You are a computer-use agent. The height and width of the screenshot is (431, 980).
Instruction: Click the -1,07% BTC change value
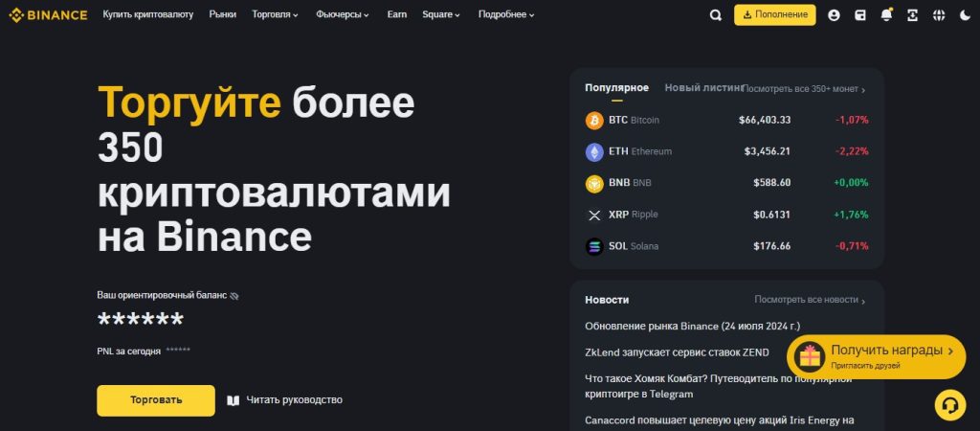pos(851,120)
